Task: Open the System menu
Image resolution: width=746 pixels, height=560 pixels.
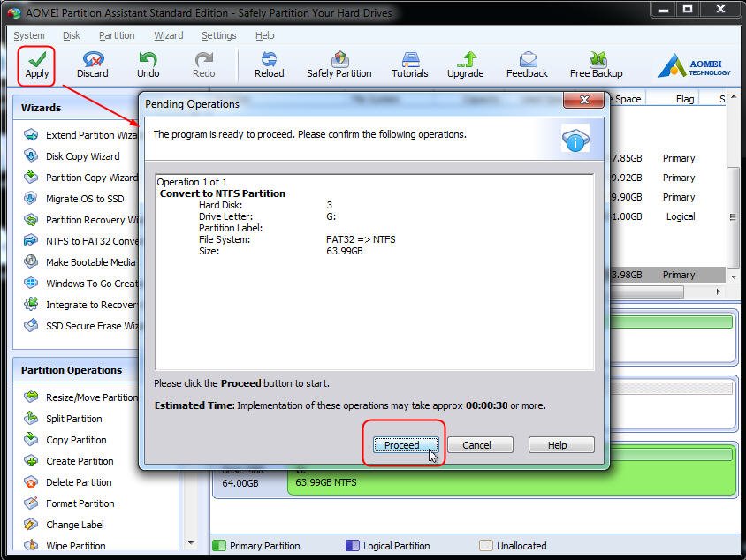Action: pos(29,35)
